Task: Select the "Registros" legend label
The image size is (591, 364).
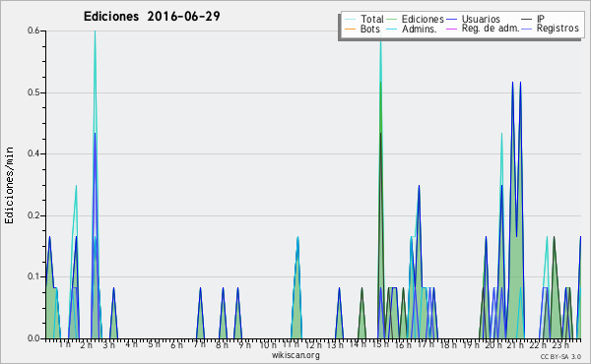Action: pos(558,29)
